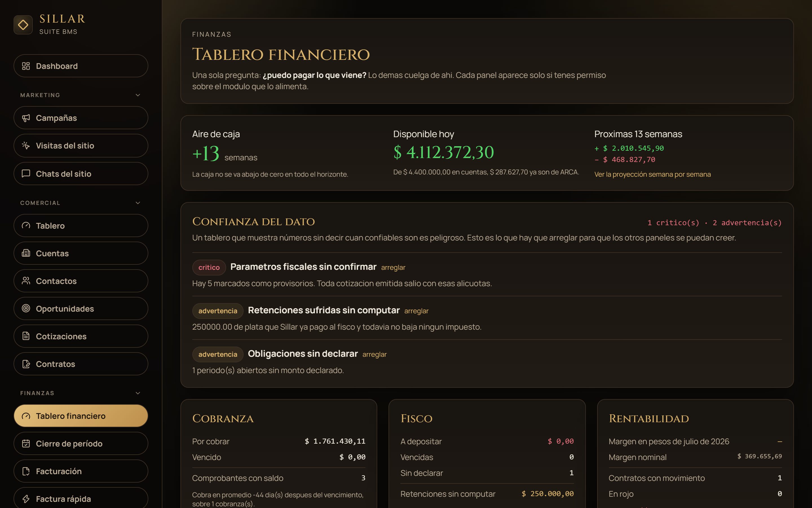Viewport: 812px width, 508px height.
Task: Click the 1 critico(s) · 2 advertencia(s) summary
Action: click(715, 223)
